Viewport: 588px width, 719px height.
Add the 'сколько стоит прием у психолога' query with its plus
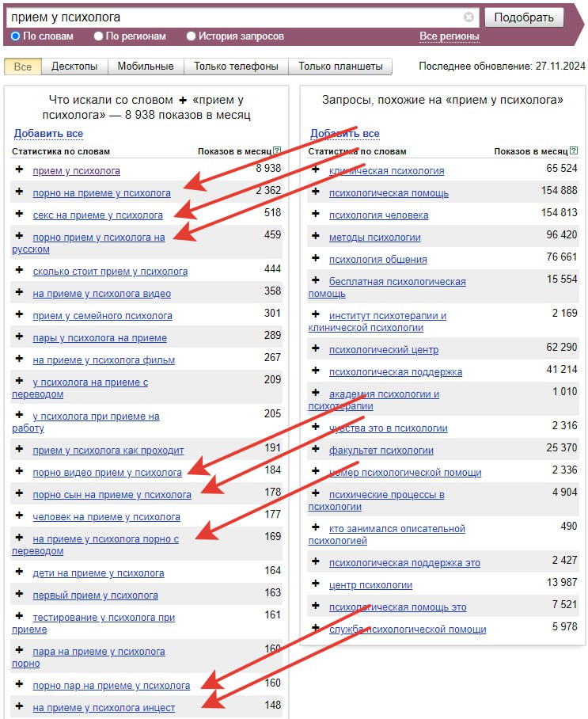[19, 270]
